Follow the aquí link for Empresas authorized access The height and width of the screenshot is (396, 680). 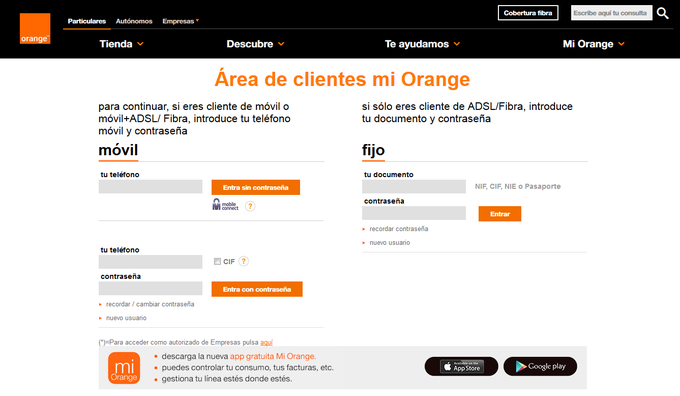tap(266, 342)
